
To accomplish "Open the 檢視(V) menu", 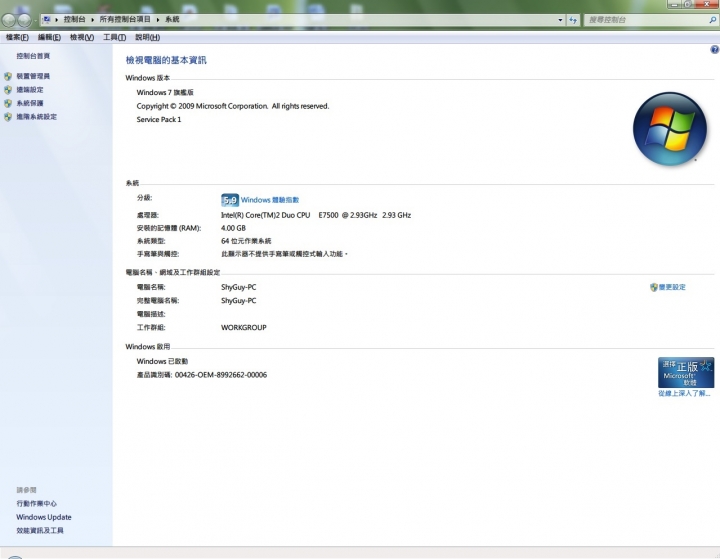I will click(x=82, y=37).
